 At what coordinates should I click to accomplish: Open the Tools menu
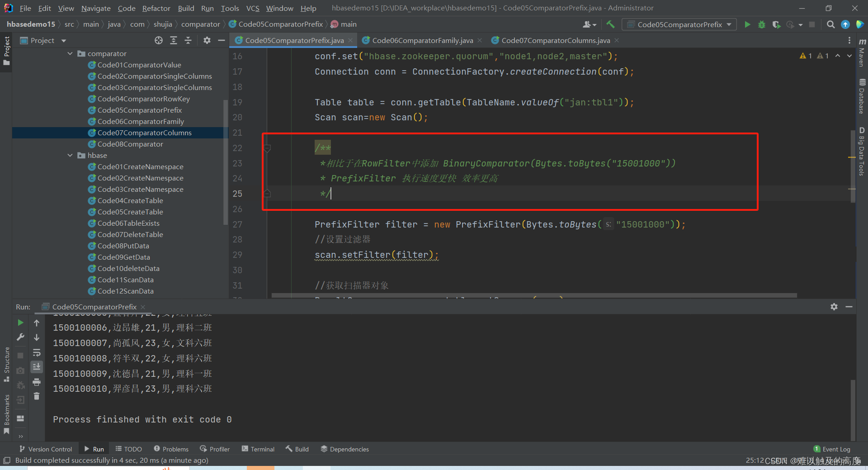pos(230,8)
